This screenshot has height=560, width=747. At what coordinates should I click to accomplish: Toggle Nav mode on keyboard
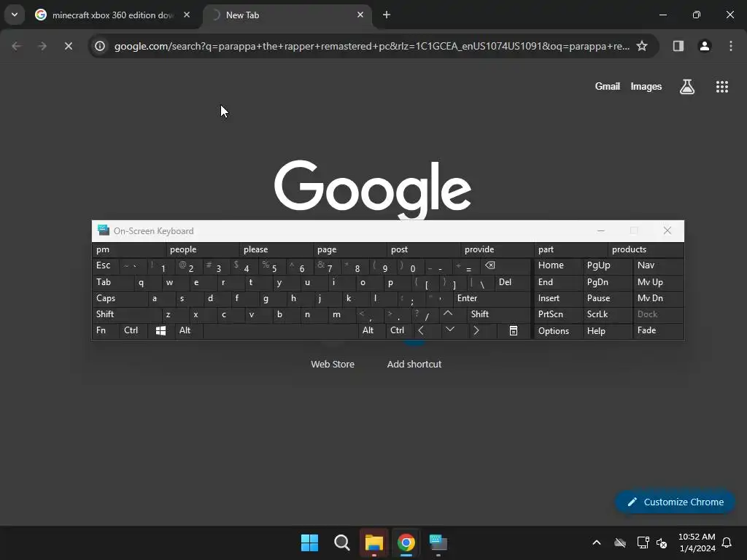pyautogui.click(x=658, y=265)
